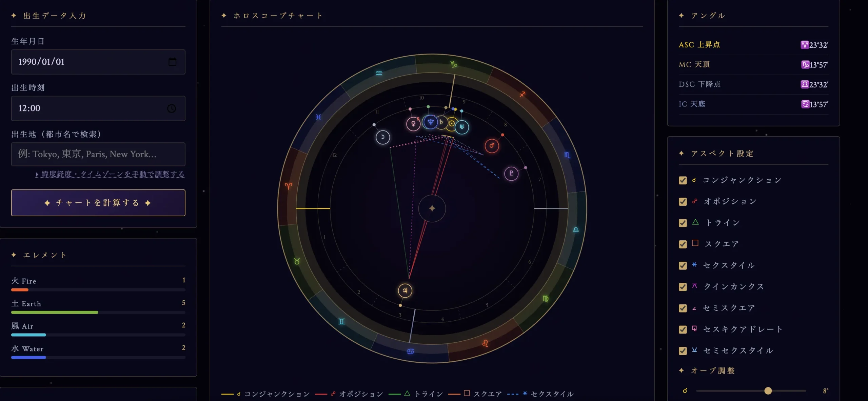868x401 pixels.
Task: Click the Moon planet glyph in chart
Action: coord(382,137)
